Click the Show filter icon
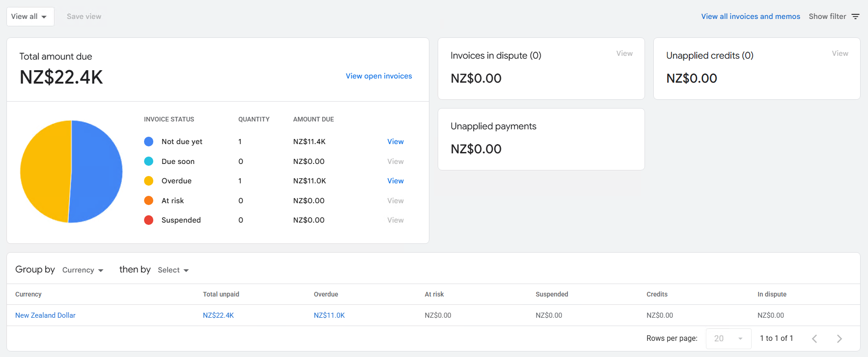 pyautogui.click(x=856, y=17)
